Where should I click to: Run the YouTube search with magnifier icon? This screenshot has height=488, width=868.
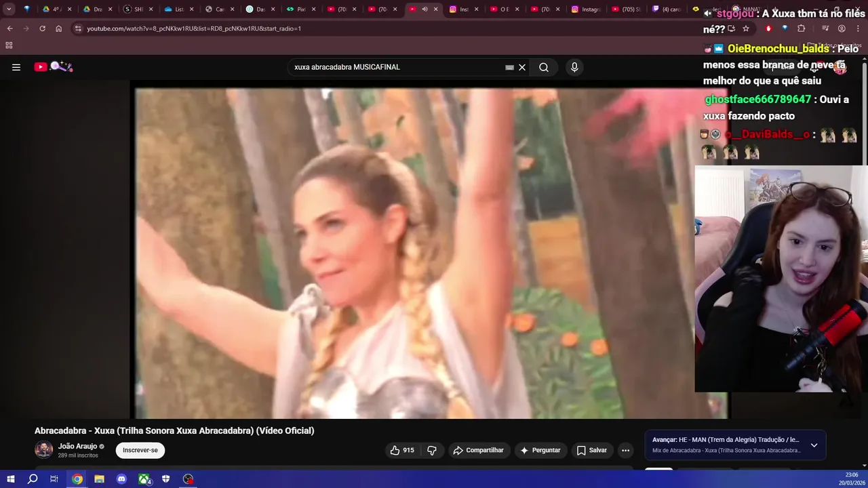544,67
